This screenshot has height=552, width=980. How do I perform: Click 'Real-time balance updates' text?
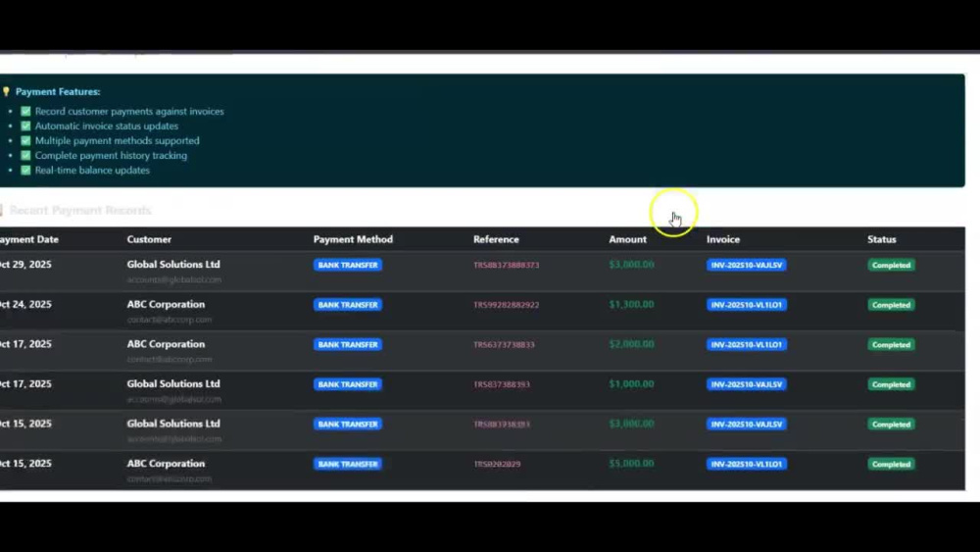pos(92,170)
